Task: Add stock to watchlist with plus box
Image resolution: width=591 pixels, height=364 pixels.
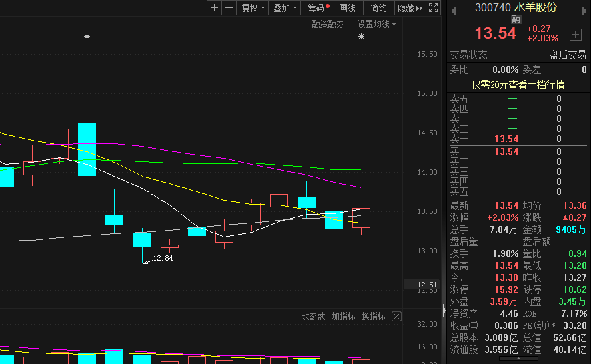Action: [575, 34]
